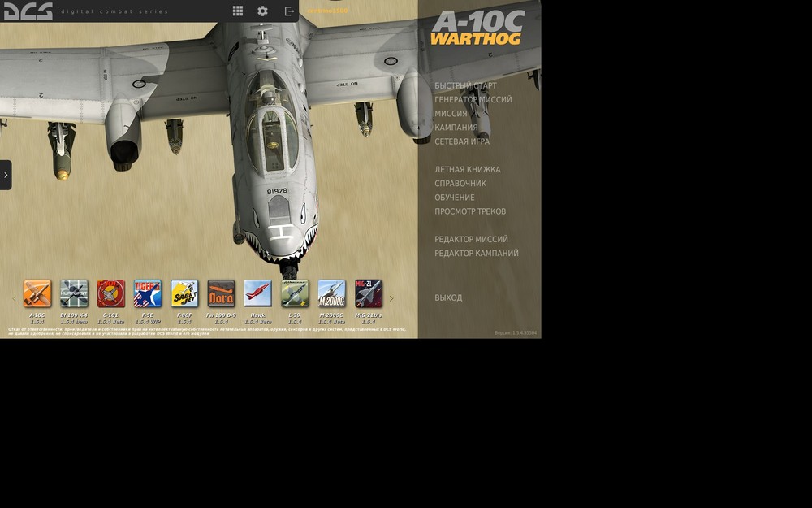Show next modules with right arrow

pyautogui.click(x=391, y=298)
